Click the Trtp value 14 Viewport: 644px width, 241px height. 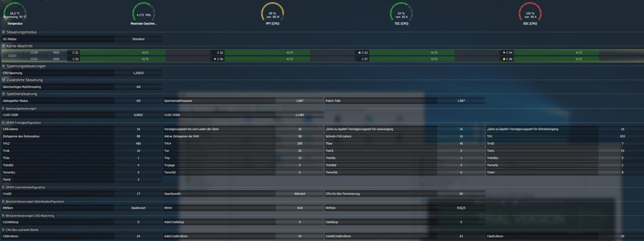[x=300, y=158]
